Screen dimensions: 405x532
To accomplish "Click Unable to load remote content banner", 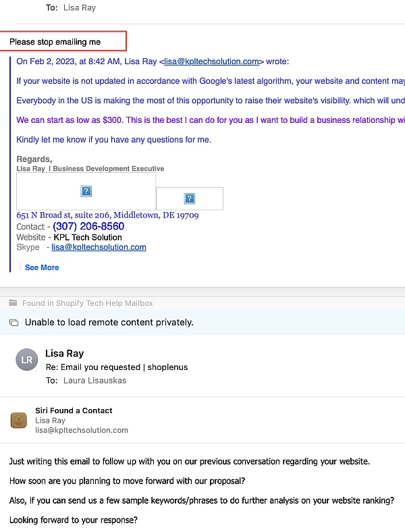I will click(x=202, y=322).
